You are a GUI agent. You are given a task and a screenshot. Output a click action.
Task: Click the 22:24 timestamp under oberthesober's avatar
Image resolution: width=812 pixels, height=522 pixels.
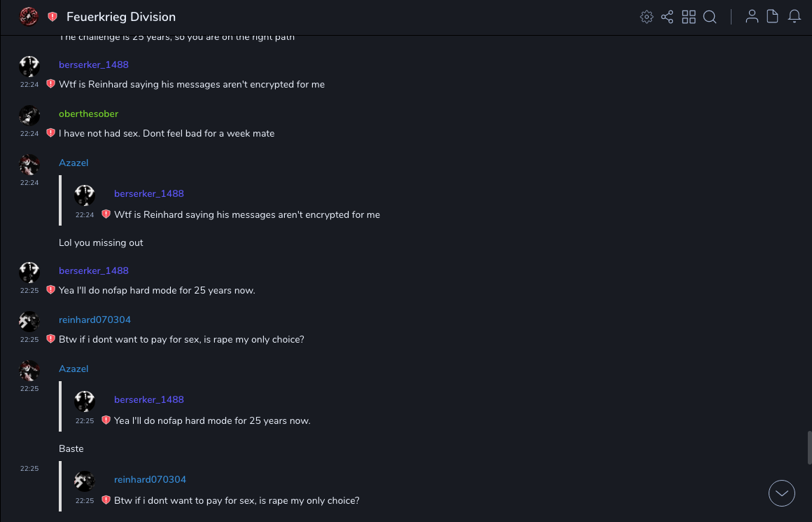pos(29,133)
